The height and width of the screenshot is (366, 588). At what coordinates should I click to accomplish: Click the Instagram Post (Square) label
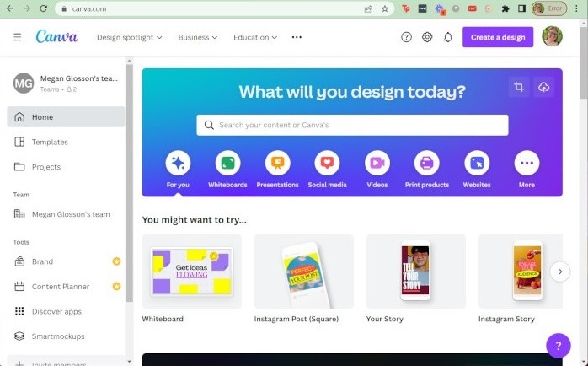(x=297, y=319)
